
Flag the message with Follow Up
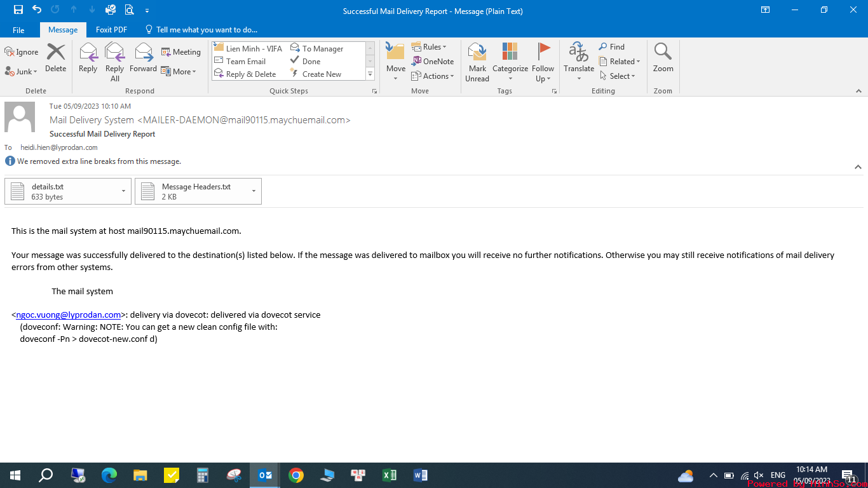pyautogui.click(x=543, y=62)
